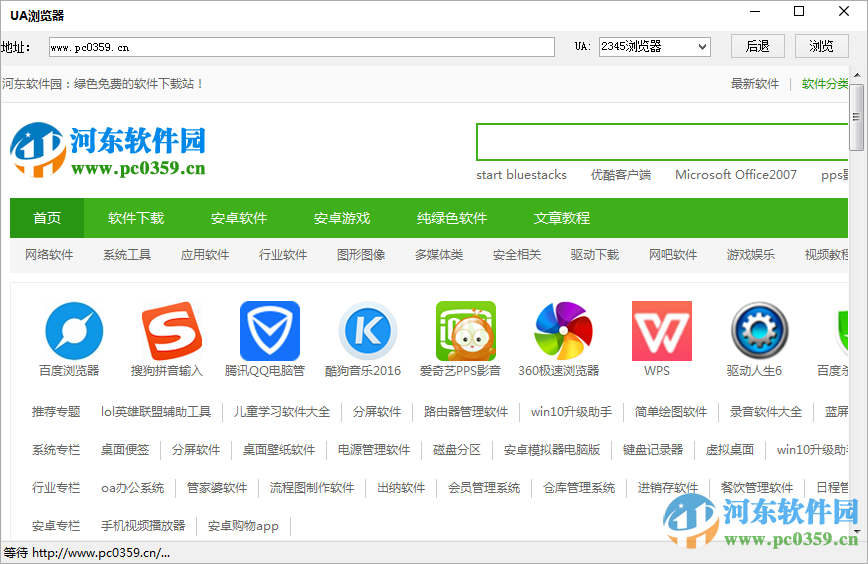Open the 图形图像 category
The height and width of the screenshot is (564, 868).
point(361,255)
